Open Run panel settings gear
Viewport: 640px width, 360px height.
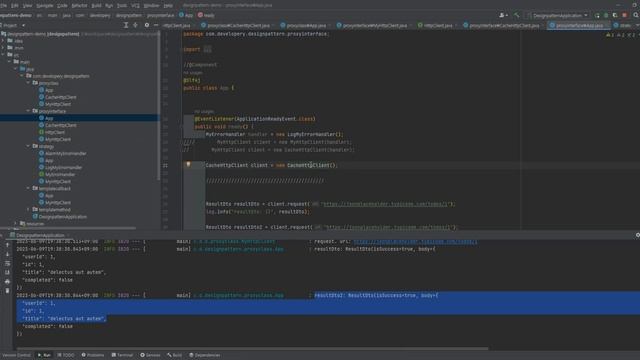pyautogui.click(x=637, y=235)
